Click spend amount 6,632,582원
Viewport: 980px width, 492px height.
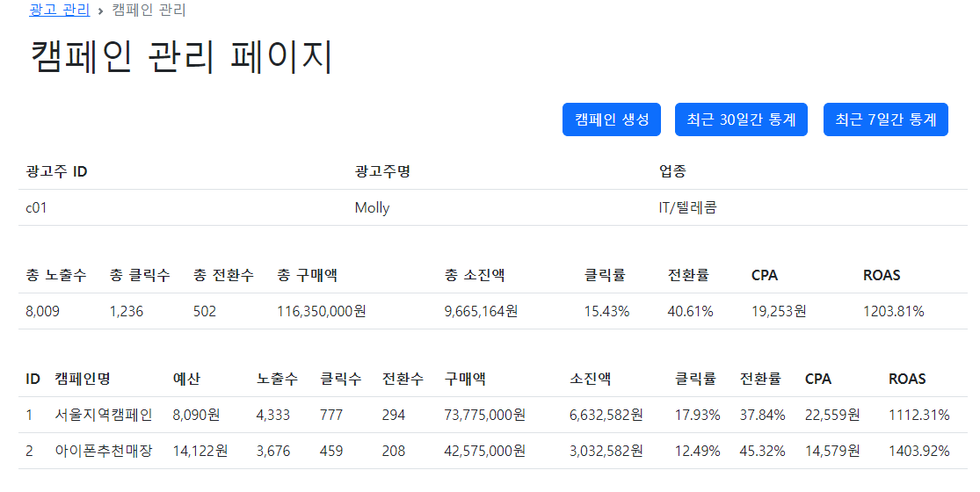click(x=606, y=416)
